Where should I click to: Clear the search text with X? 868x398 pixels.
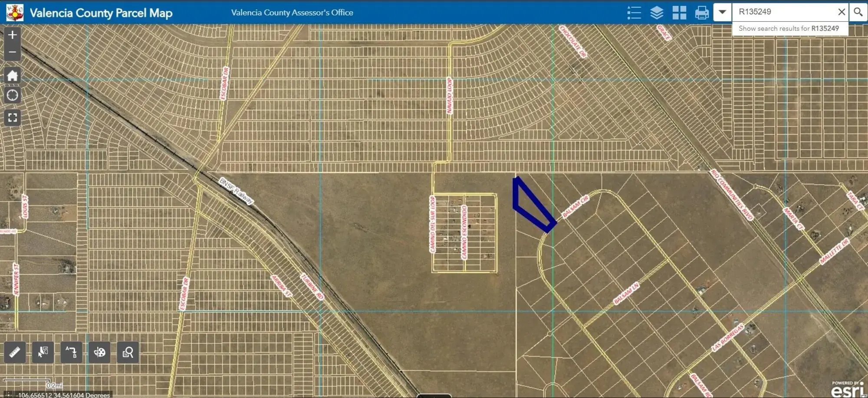tap(842, 12)
